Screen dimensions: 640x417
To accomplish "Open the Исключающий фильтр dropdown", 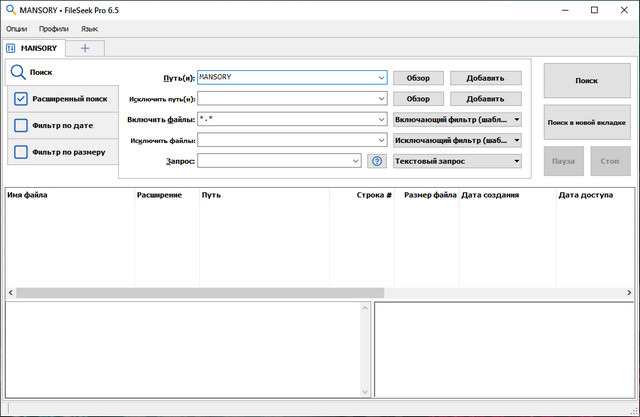I will (516, 140).
